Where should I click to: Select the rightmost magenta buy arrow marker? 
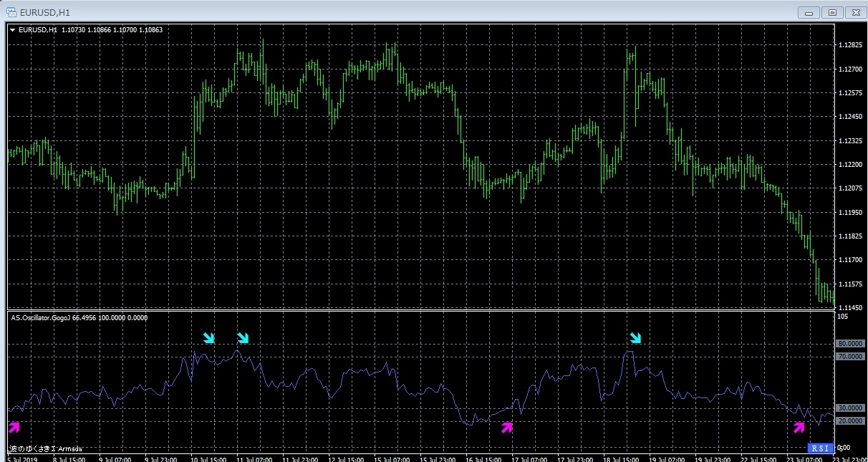point(799,428)
